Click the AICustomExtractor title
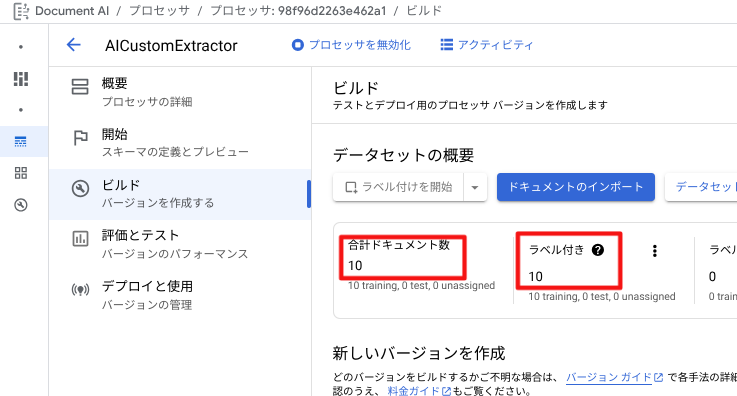This screenshot has width=737, height=396. click(171, 46)
